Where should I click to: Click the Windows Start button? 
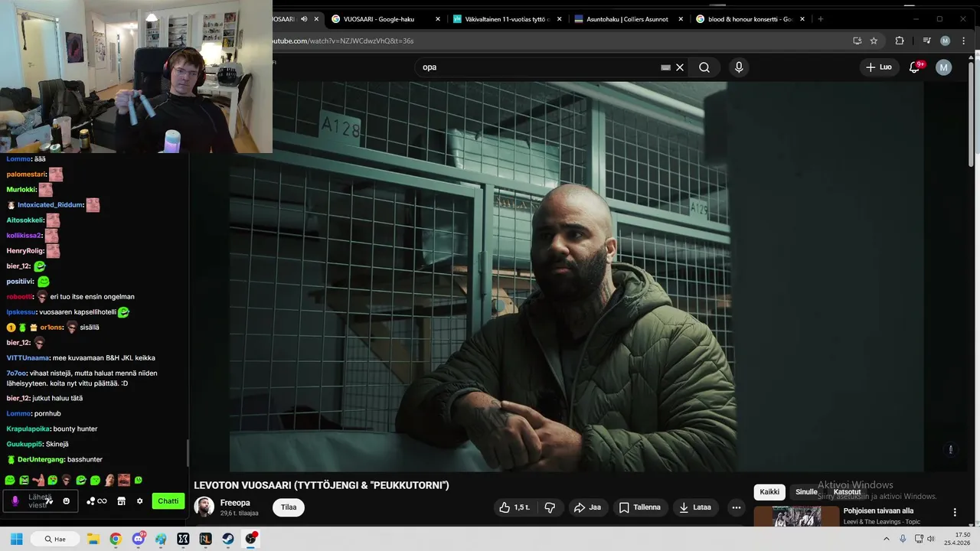pos(17,539)
